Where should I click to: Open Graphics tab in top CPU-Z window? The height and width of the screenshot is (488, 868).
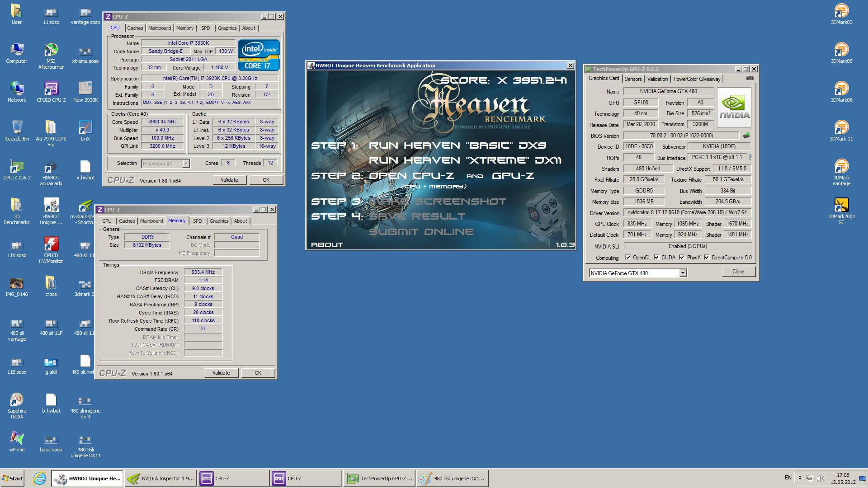[227, 28]
